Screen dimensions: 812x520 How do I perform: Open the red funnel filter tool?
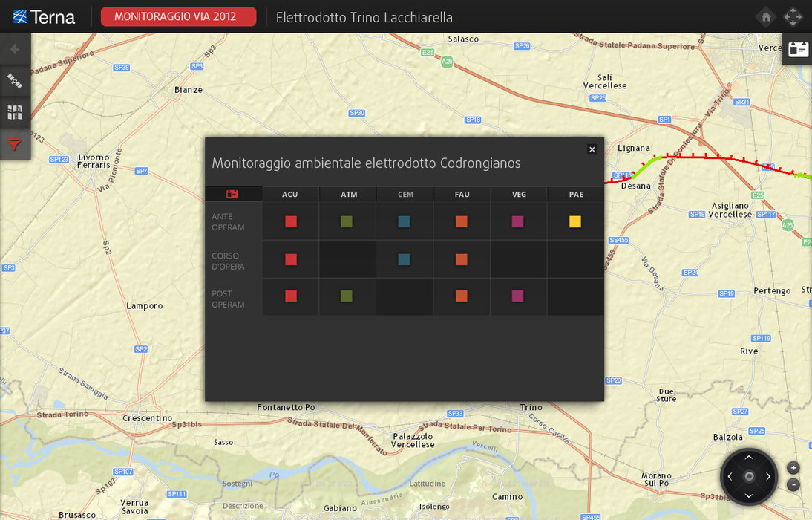pos(15,144)
